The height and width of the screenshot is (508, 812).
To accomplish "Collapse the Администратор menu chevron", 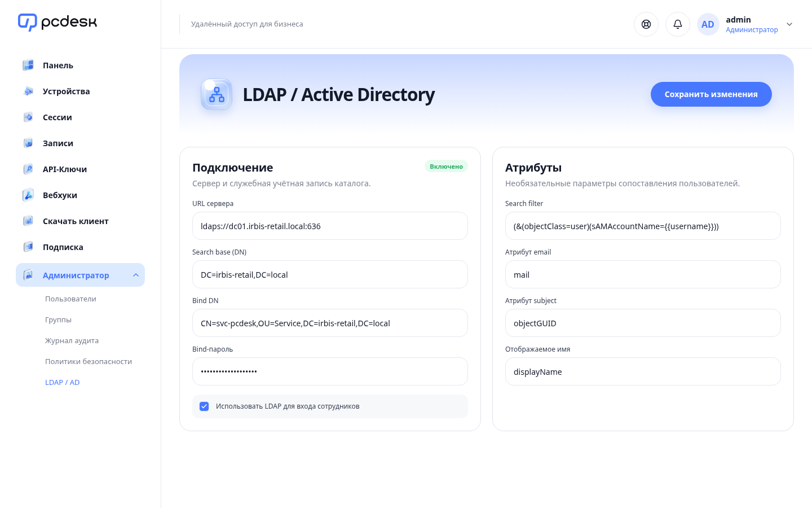I will tap(136, 275).
